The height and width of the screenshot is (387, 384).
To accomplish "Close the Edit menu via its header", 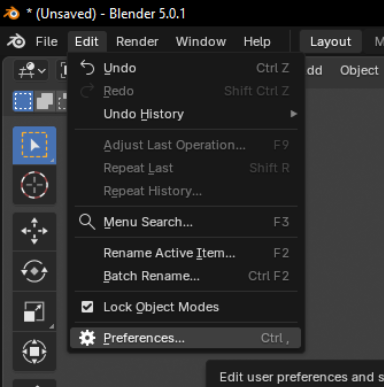I will click(x=87, y=42).
